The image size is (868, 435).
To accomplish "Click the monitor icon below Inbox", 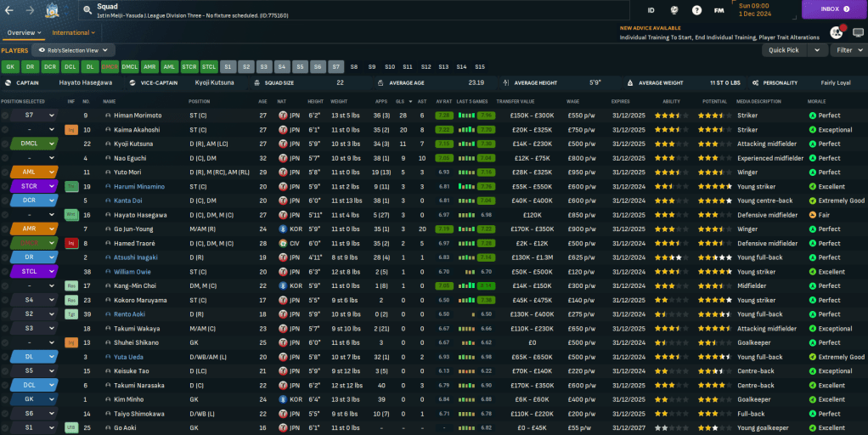I will 858,32.
